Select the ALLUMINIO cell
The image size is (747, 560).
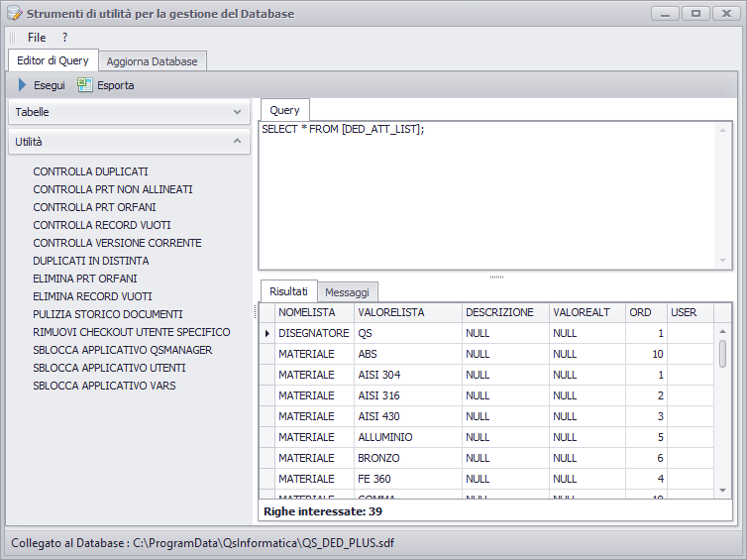coord(408,437)
